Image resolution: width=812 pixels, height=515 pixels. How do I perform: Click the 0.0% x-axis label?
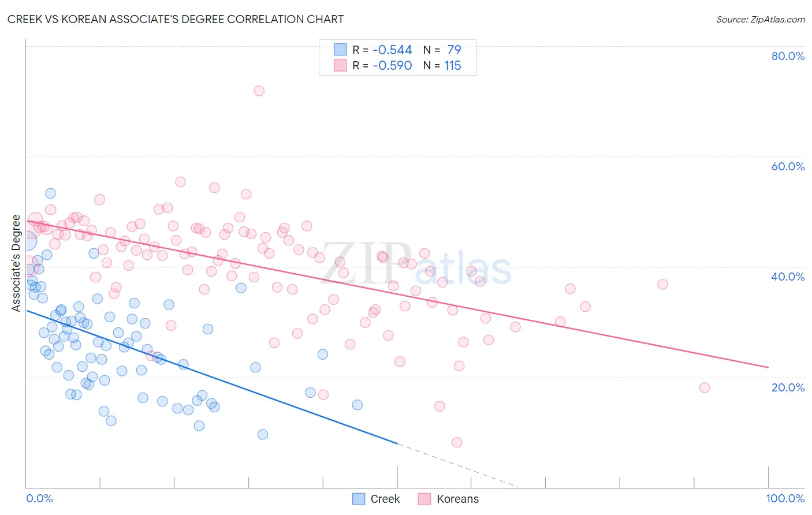click(x=39, y=498)
